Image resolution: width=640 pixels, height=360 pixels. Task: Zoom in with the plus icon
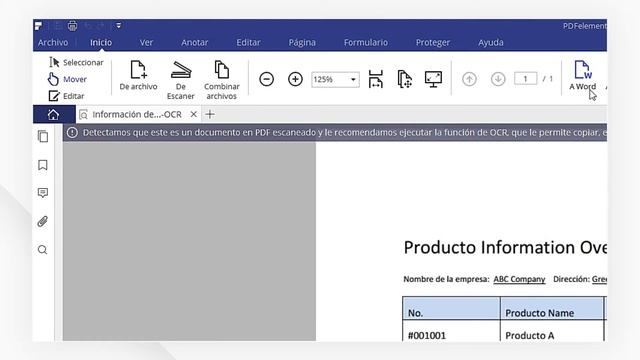coord(295,79)
